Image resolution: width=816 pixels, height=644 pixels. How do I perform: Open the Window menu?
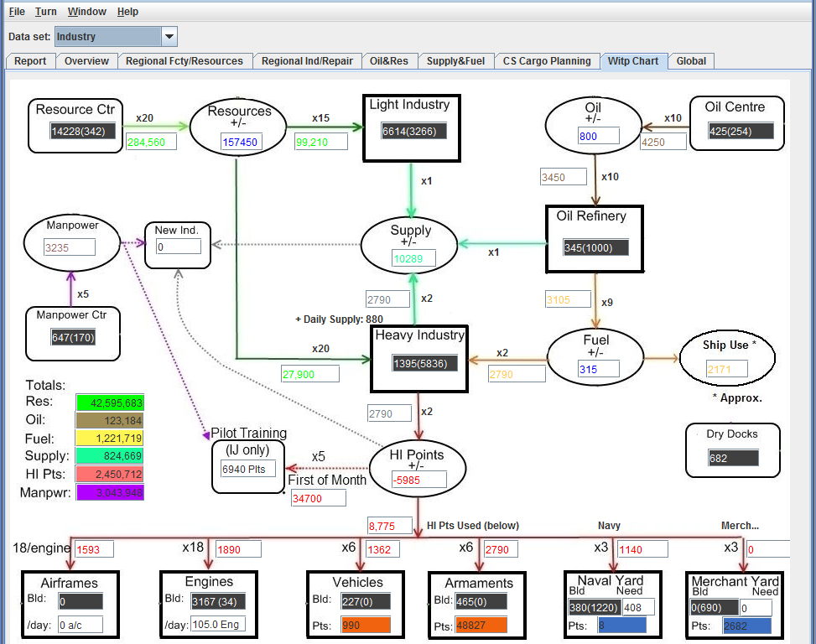[87, 12]
